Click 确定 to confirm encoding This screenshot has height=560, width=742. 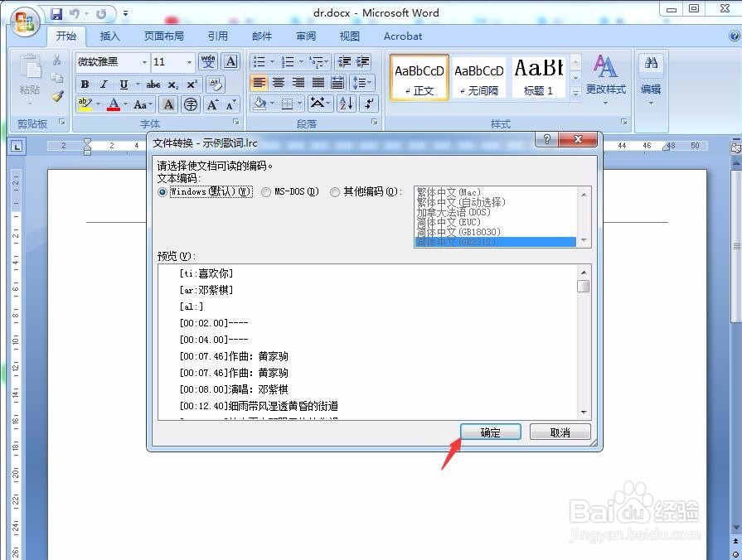(490, 432)
